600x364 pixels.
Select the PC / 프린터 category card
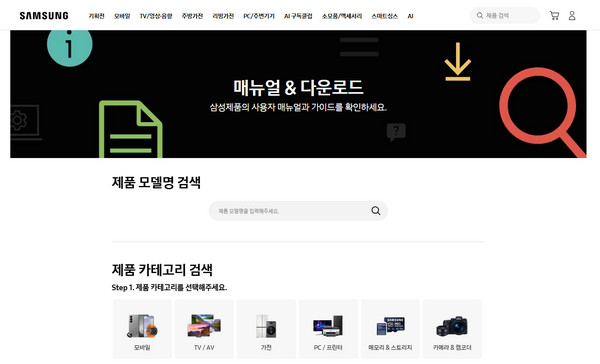tap(328, 329)
